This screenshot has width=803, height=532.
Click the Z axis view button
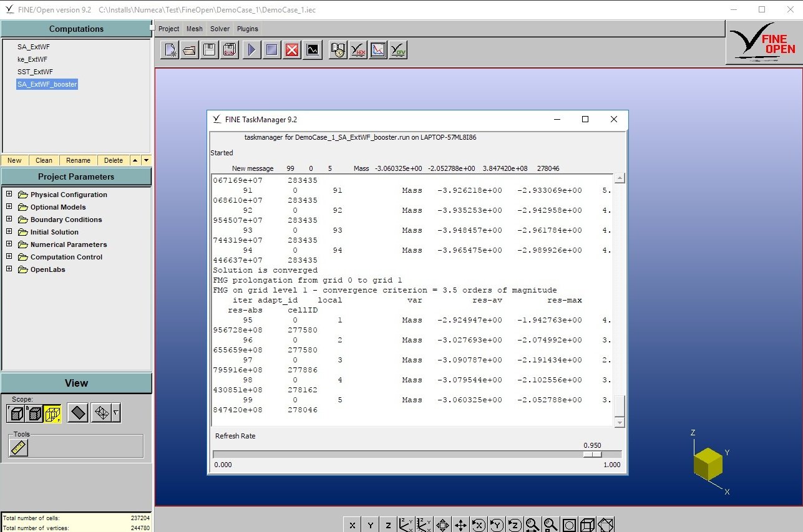click(388, 525)
